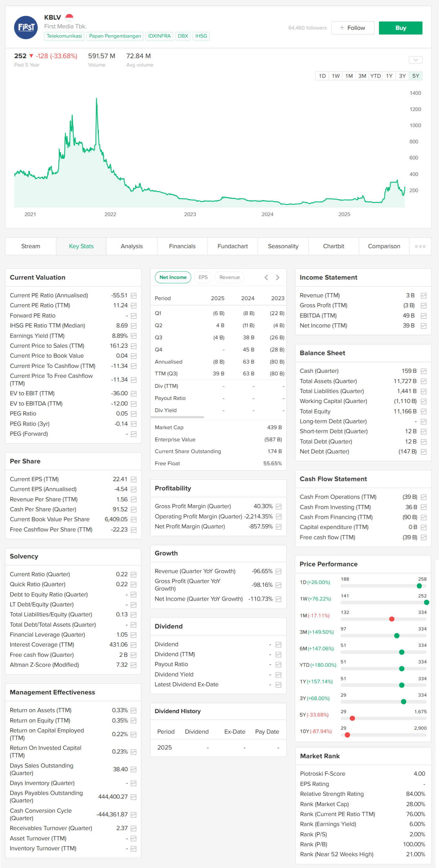
Task: Open chart icon for Altman Z-Score (Modified)
Action: pos(134,665)
